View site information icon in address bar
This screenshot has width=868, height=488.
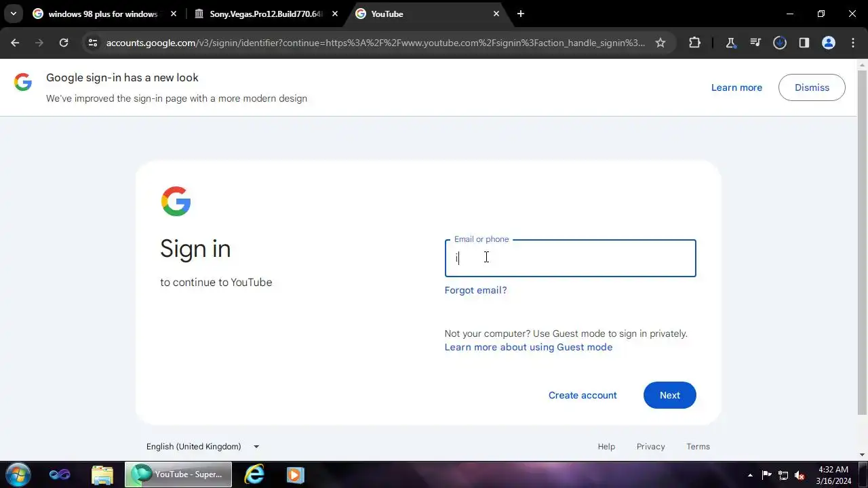(93, 43)
